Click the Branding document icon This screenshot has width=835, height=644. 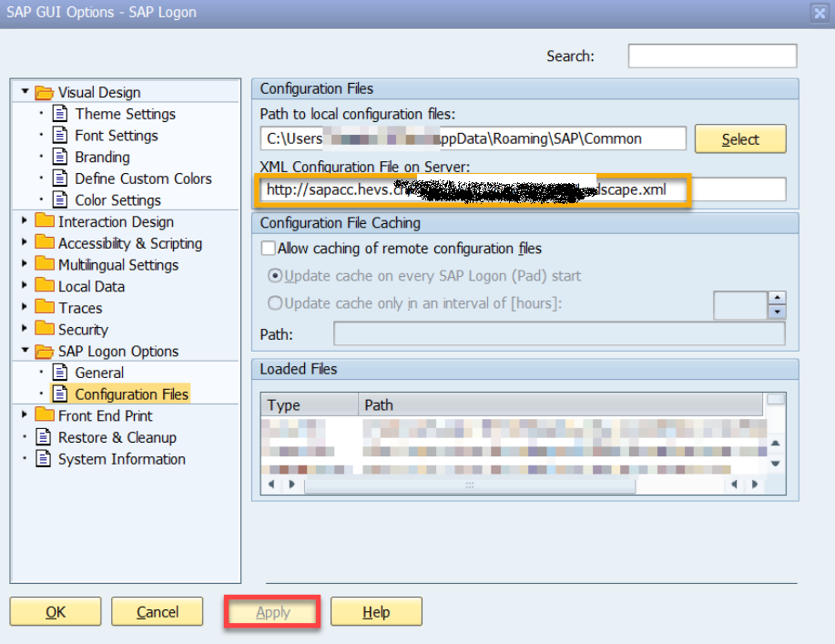click(x=60, y=158)
